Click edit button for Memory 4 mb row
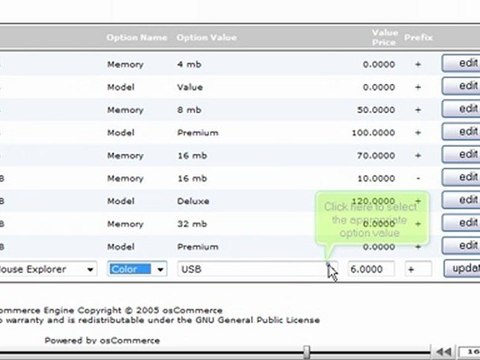 [461, 63]
